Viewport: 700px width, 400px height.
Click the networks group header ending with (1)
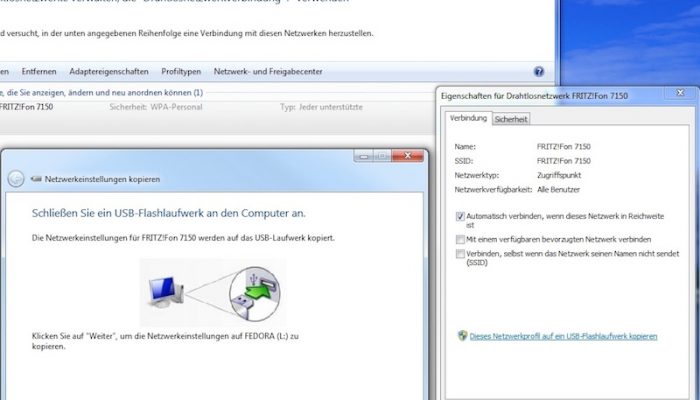[101, 93]
